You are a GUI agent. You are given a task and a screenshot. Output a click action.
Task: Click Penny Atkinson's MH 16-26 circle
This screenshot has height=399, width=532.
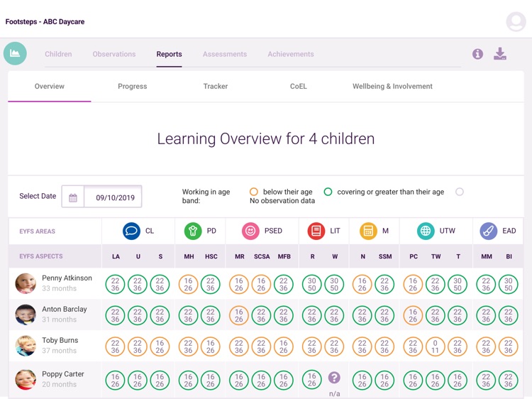click(188, 284)
